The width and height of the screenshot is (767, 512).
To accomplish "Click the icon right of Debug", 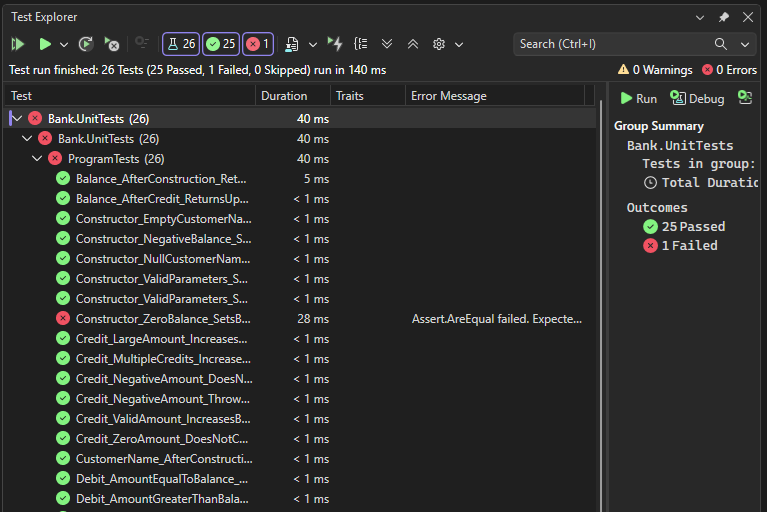I will tap(744, 98).
